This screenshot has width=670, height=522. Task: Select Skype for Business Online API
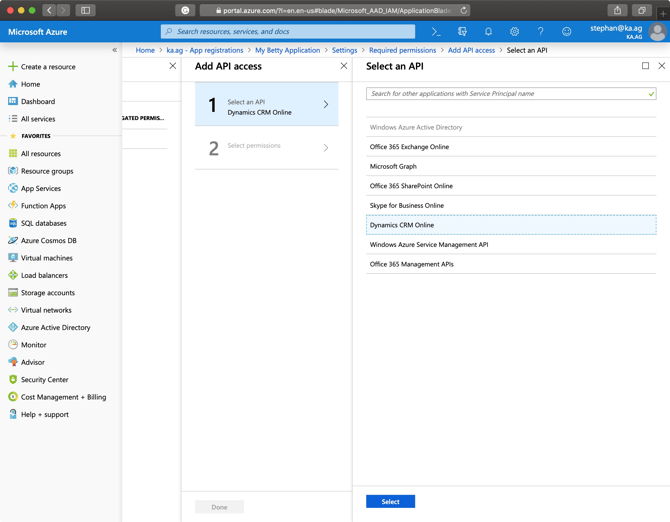click(x=511, y=205)
